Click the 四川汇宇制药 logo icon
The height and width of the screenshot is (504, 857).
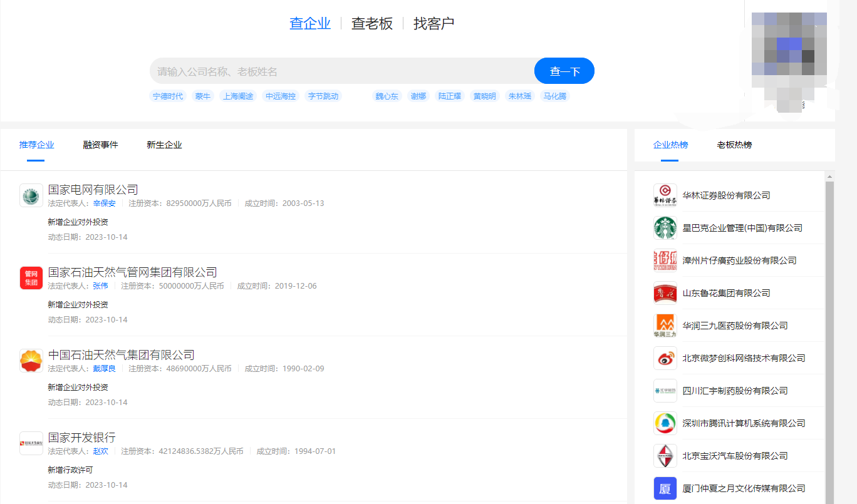click(665, 391)
